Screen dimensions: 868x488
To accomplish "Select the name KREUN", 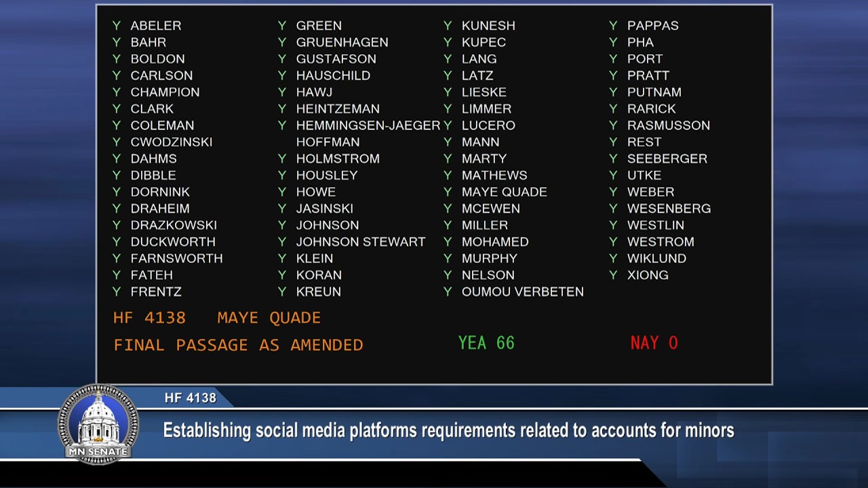I will (319, 291).
